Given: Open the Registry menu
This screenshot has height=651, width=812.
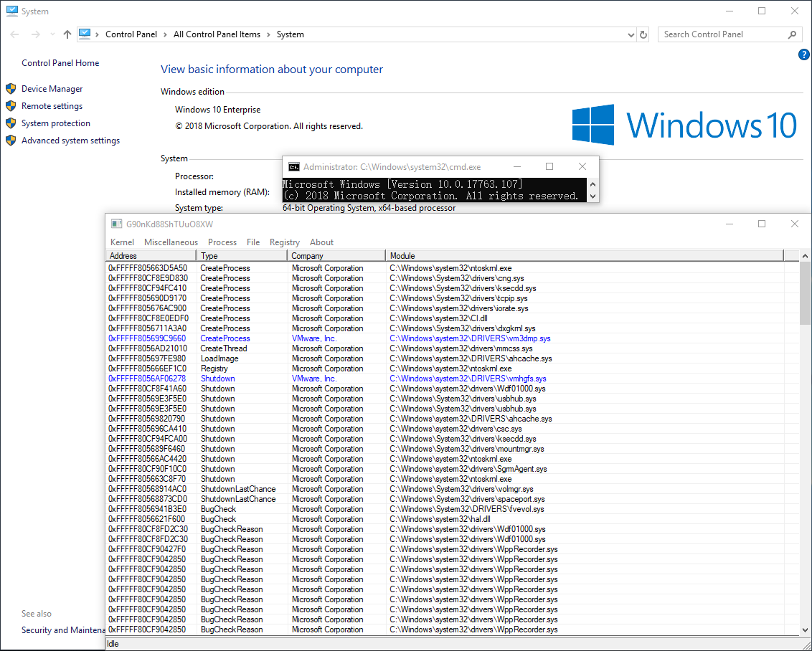Looking at the screenshot, I should (x=284, y=242).
